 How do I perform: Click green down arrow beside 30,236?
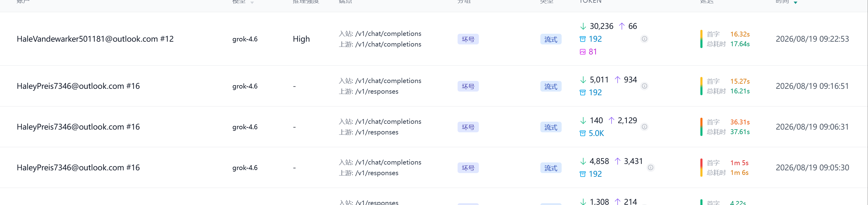[x=583, y=26]
